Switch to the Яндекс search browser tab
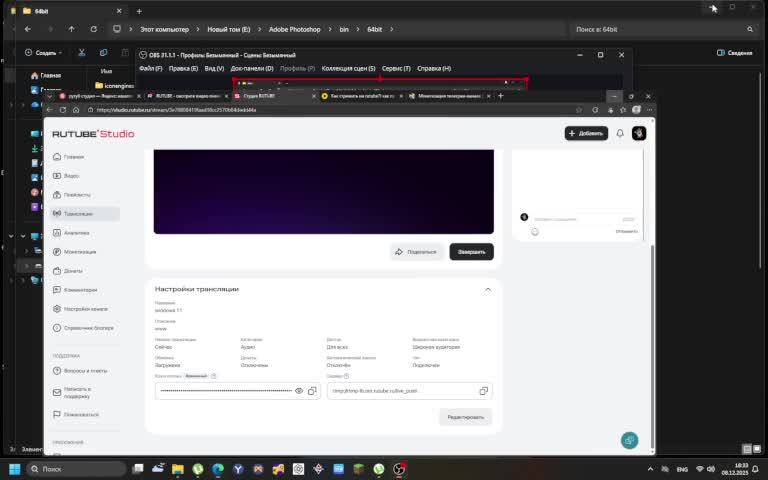Image resolution: width=768 pixels, height=480 pixels. 99,96
